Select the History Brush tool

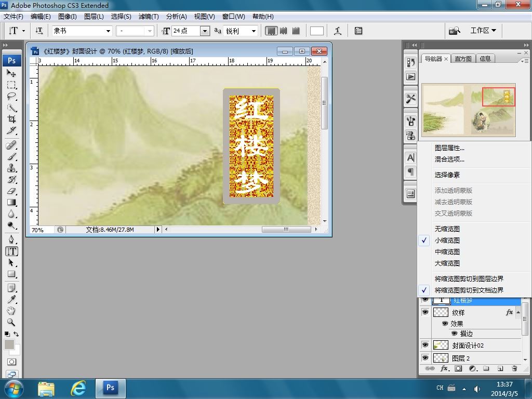11,179
